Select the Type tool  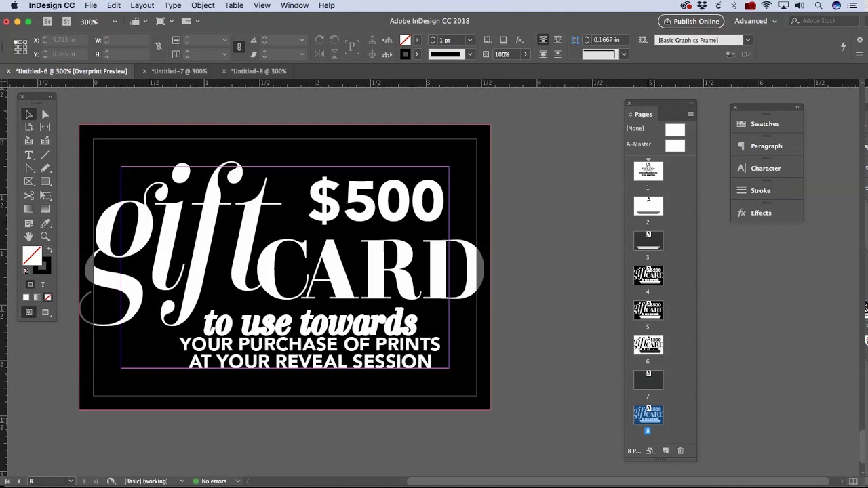click(29, 155)
